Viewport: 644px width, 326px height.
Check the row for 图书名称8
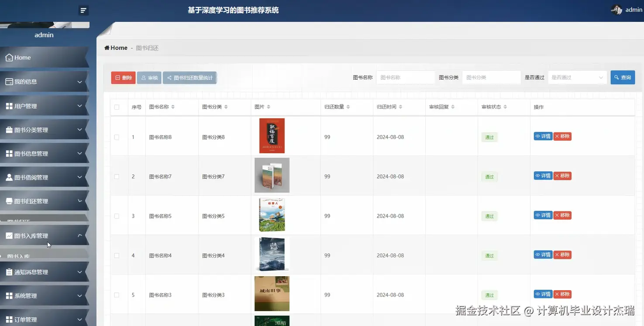(x=117, y=137)
